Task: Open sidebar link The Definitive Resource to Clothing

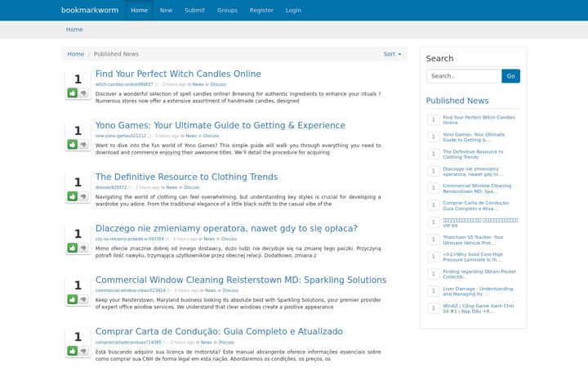Action: tap(473, 155)
